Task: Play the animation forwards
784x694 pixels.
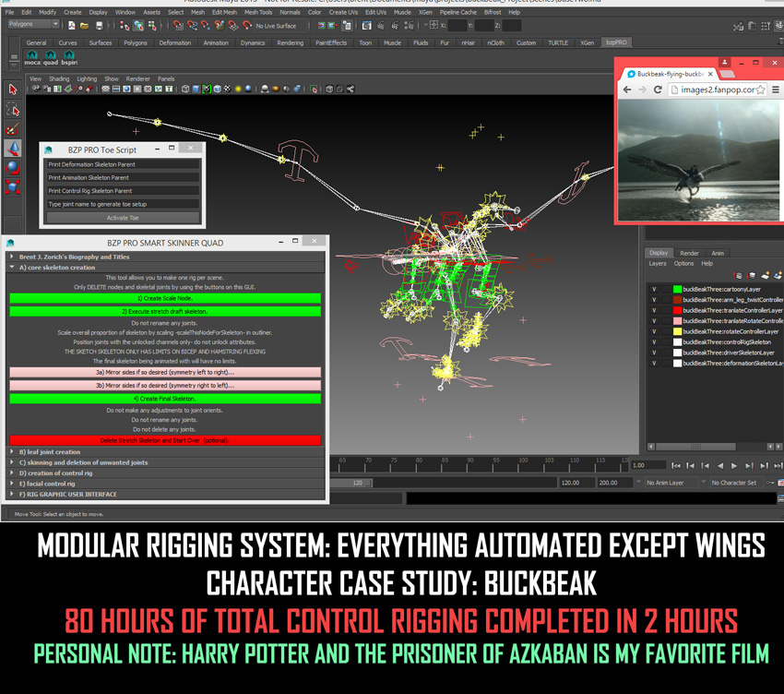Action: tap(734, 465)
